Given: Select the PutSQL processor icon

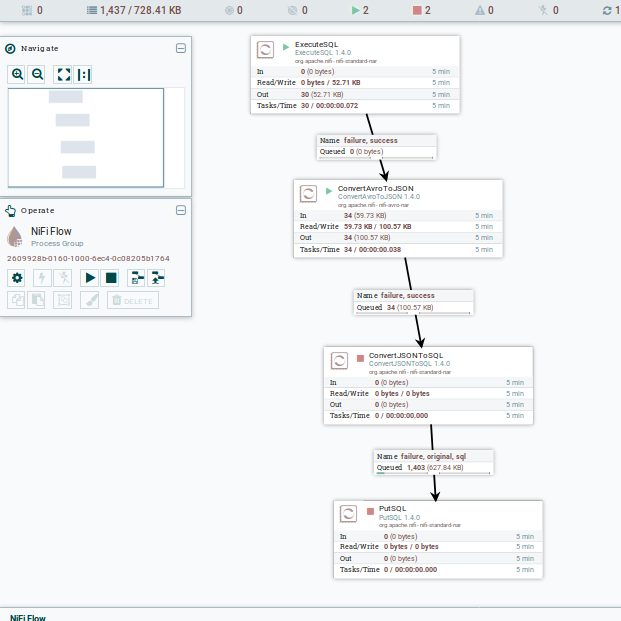Looking at the screenshot, I should pos(349,514).
